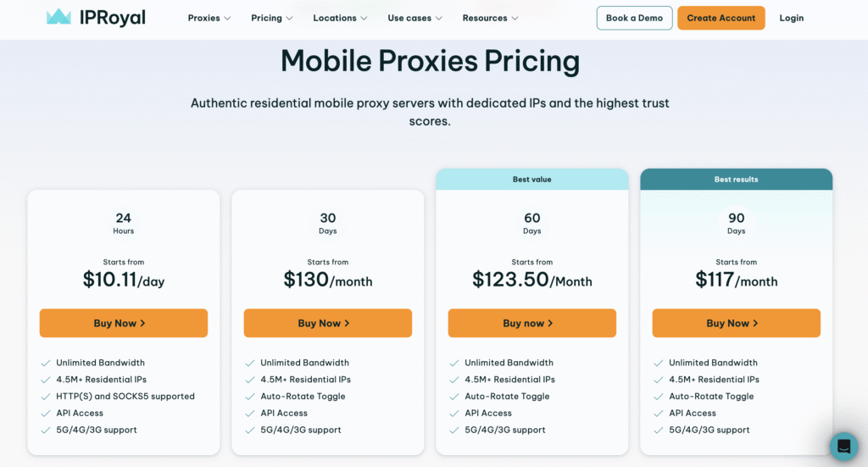The height and width of the screenshot is (467, 868).
Task: Click the arrow icon on 60 Days Buy now
Action: pyautogui.click(x=550, y=323)
